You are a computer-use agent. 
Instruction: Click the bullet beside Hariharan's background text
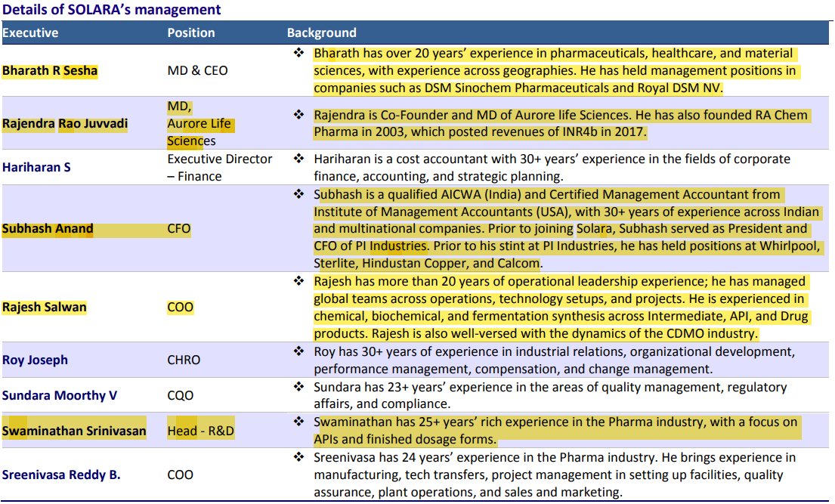298,158
